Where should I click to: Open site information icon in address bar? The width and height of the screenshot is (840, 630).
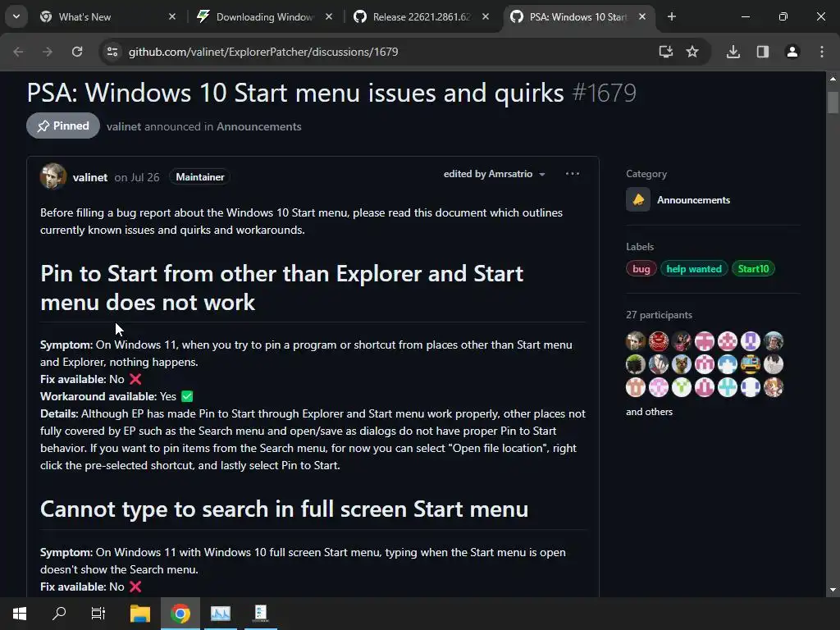[112, 52]
